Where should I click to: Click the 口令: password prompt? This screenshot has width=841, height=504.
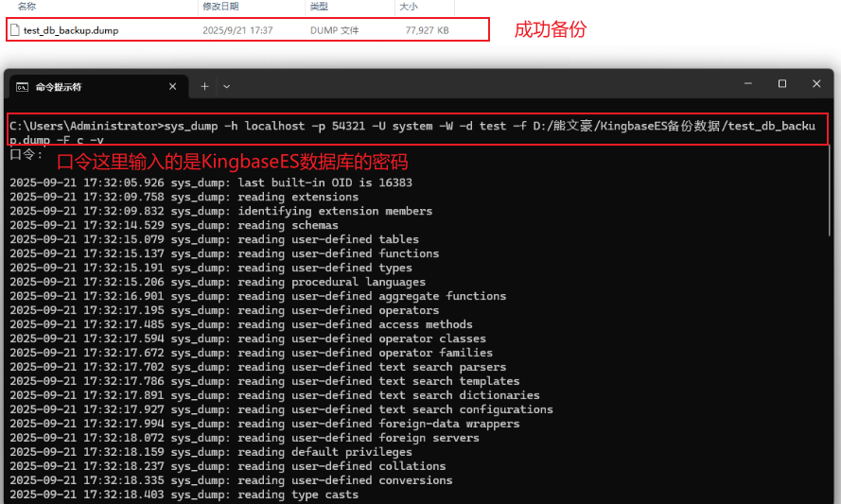26,154
